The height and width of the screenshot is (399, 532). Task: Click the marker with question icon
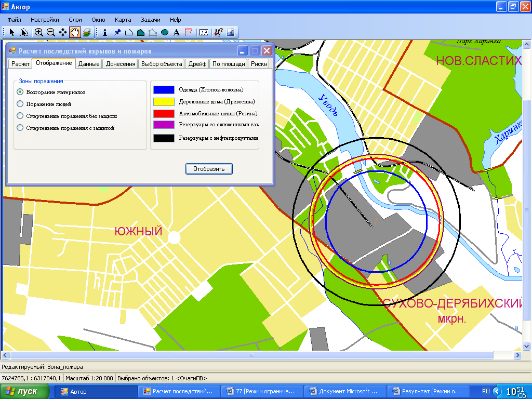[x=219, y=32]
